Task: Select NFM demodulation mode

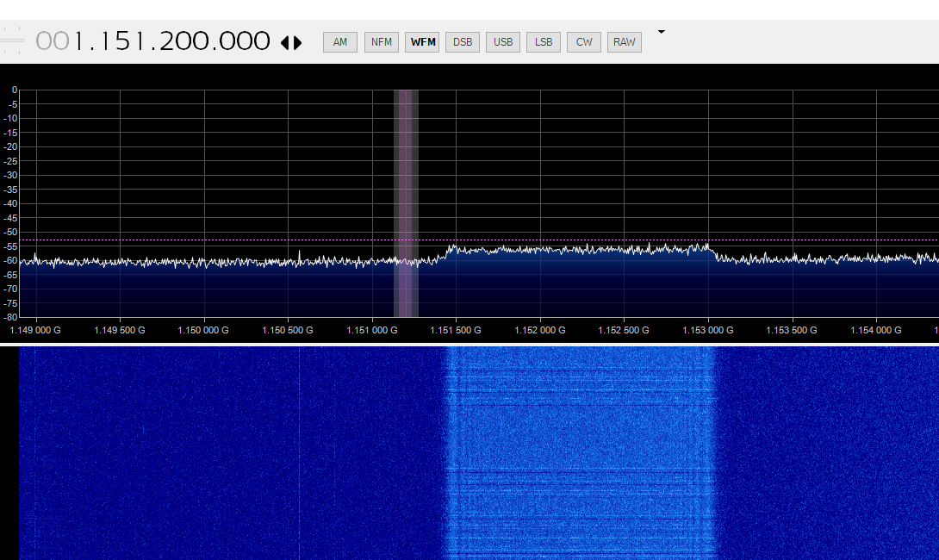Action: click(382, 42)
